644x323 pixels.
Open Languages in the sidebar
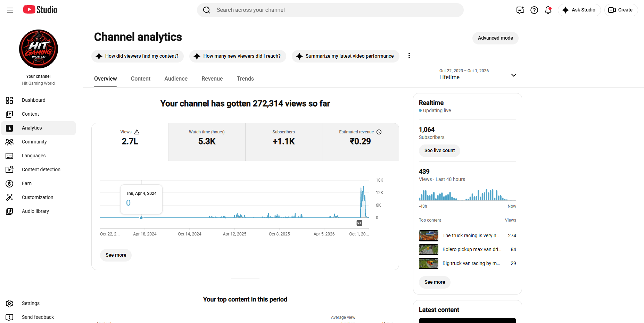point(39,156)
